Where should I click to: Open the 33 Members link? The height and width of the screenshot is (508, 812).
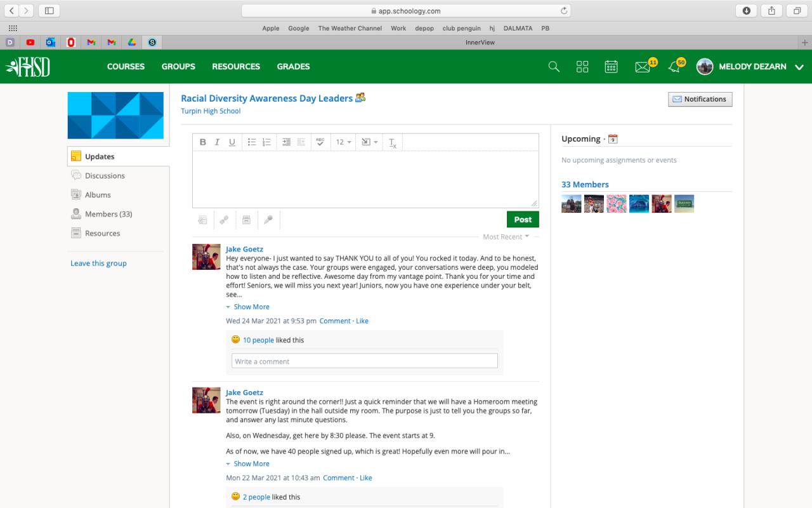coord(585,185)
